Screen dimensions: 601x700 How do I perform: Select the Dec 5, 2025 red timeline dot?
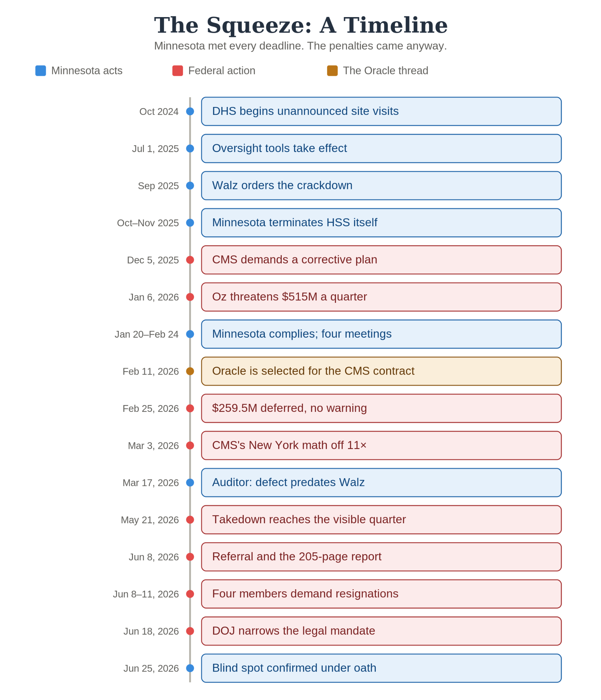(x=190, y=260)
